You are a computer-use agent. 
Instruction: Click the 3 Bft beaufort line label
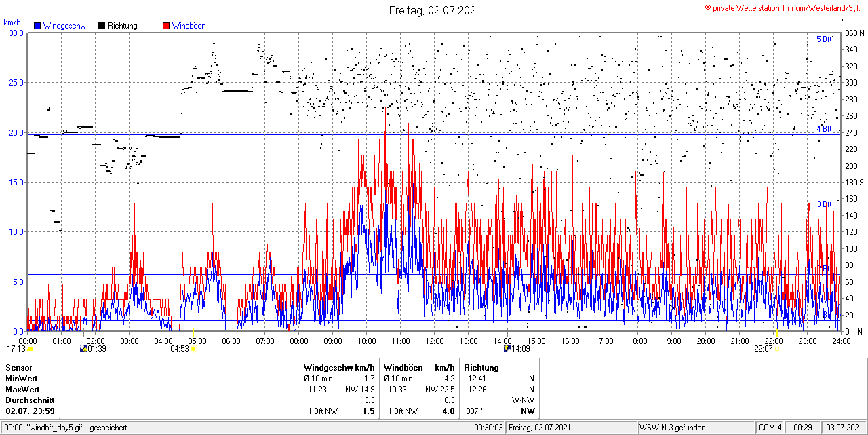pyautogui.click(x=824, y=204)
